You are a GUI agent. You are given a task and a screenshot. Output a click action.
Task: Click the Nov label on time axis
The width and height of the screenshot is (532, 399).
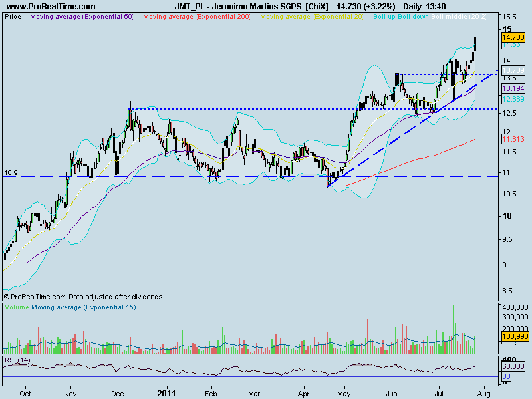(70, 394)
